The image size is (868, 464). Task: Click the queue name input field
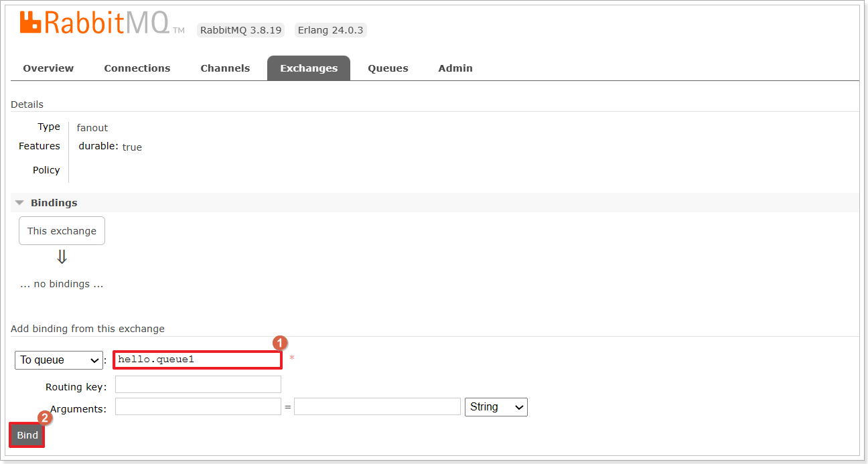coord(198,360)
